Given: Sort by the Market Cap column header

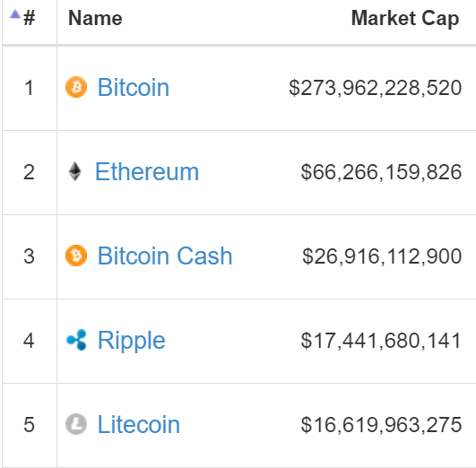Looking at the screenshot, I should pyautogui.click(x=405, y=19).
